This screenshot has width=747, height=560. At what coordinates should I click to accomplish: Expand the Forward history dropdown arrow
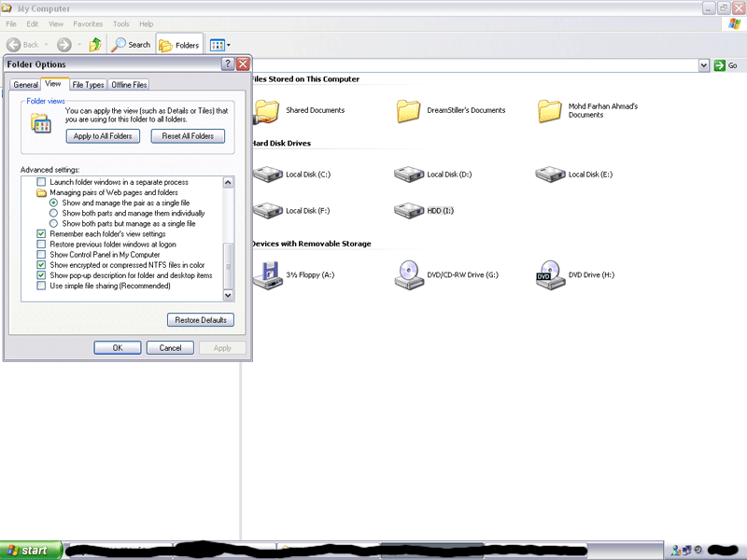click(79, 45)
